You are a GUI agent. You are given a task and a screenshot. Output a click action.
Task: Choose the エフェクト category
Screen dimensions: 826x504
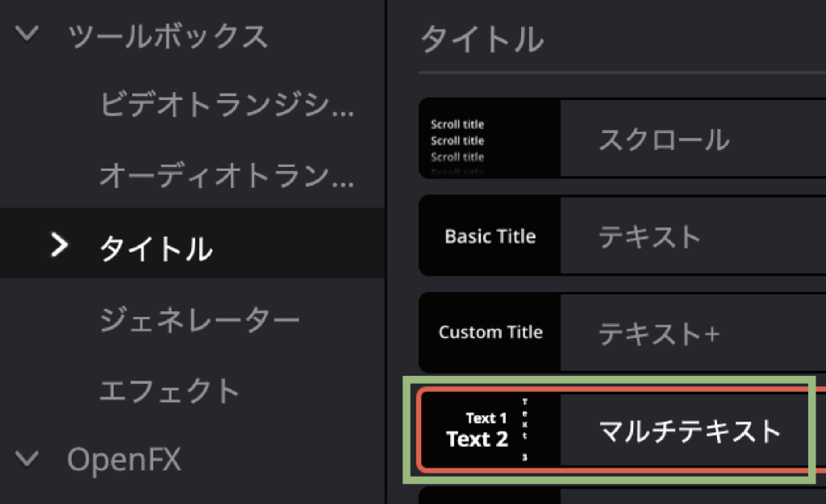169,391
